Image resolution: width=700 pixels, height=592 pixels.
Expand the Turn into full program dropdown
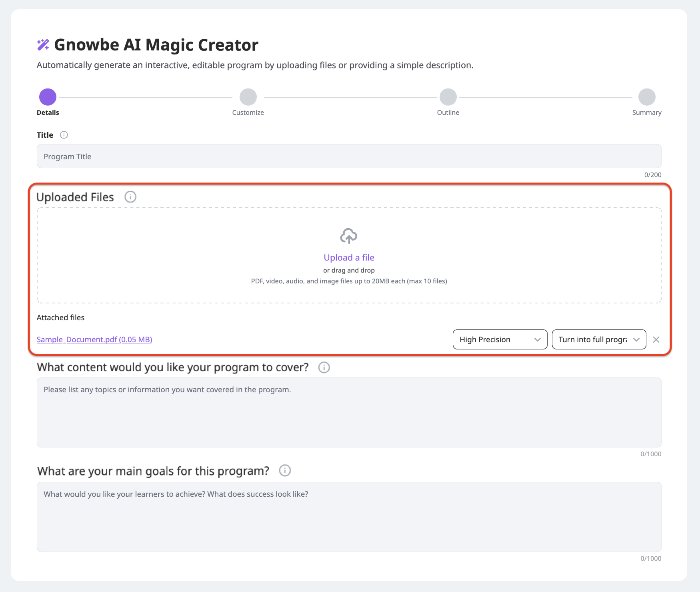click(599, 339)
